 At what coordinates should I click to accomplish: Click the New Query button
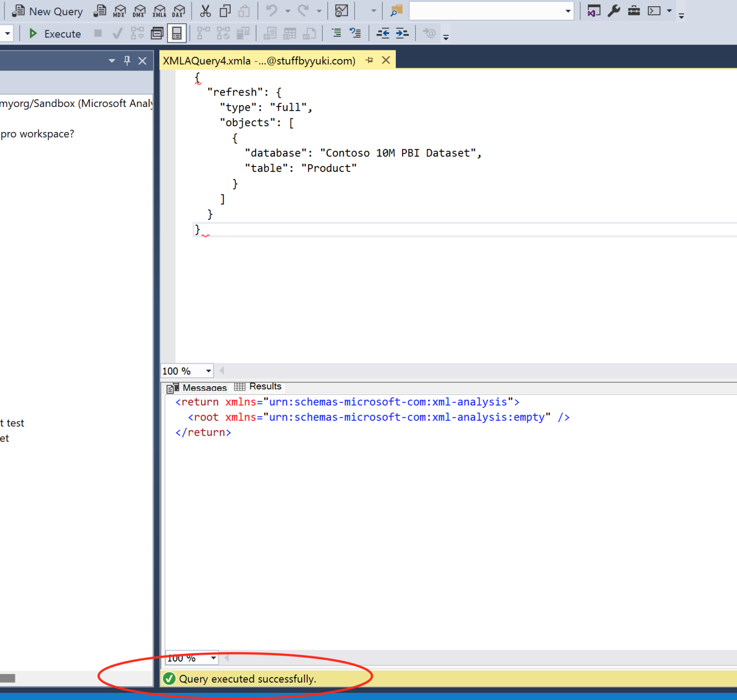pos(48,11)
